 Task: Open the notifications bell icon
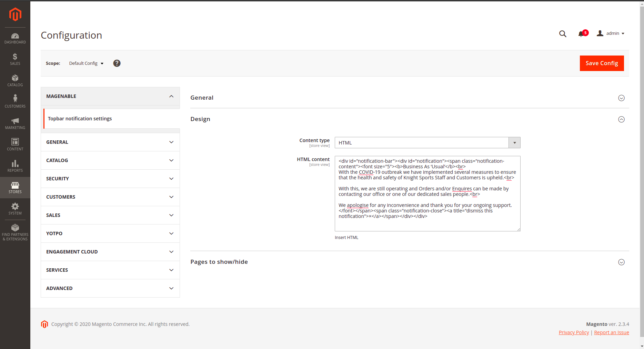(581, 34)
